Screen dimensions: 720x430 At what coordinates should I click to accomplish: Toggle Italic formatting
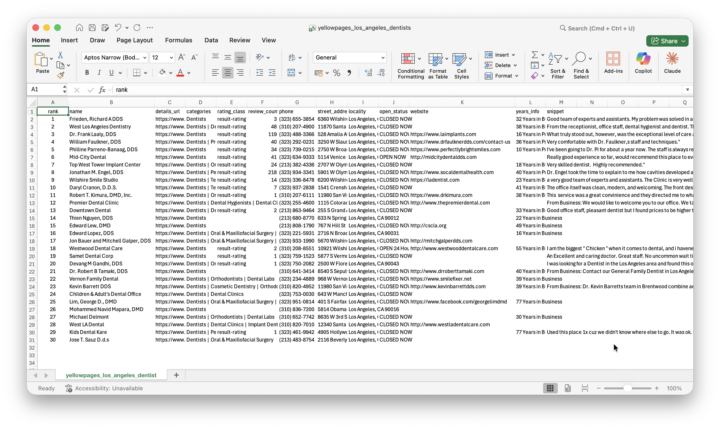point(99,73)
